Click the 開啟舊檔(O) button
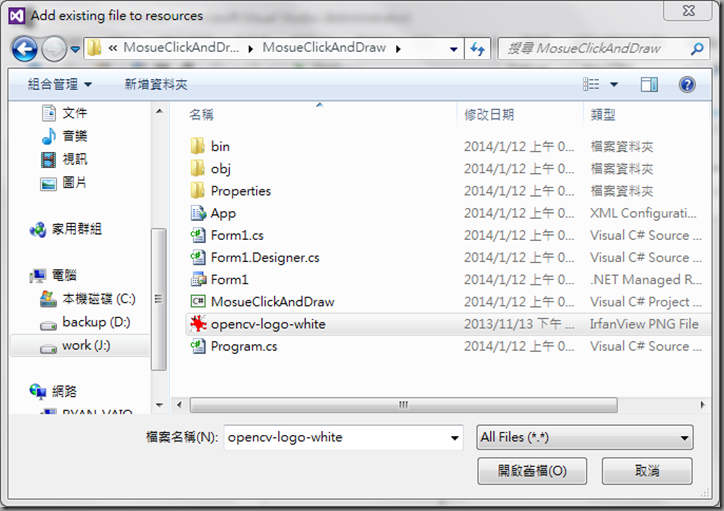This screenshot has width=724, height=511. coord(532,471)
